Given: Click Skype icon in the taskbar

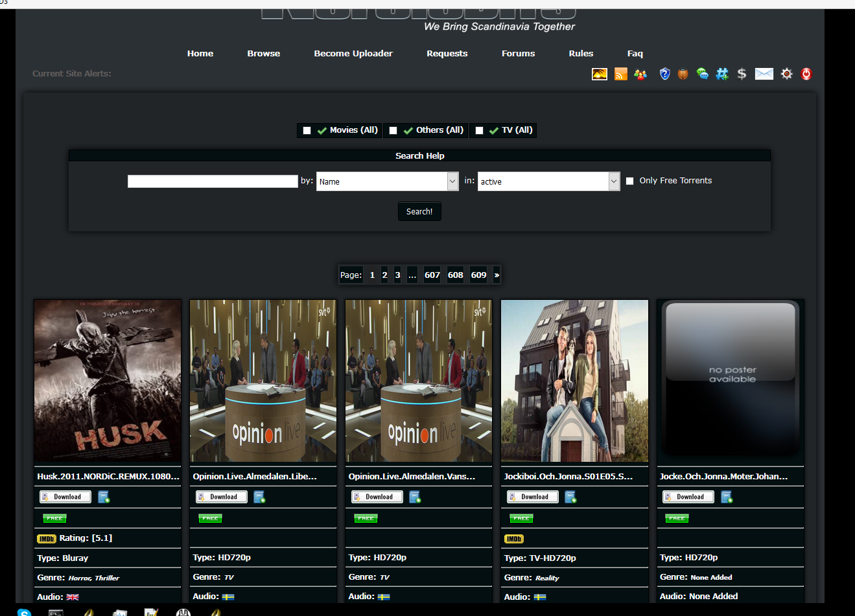Looking at the screenshot, I should 24,612.
